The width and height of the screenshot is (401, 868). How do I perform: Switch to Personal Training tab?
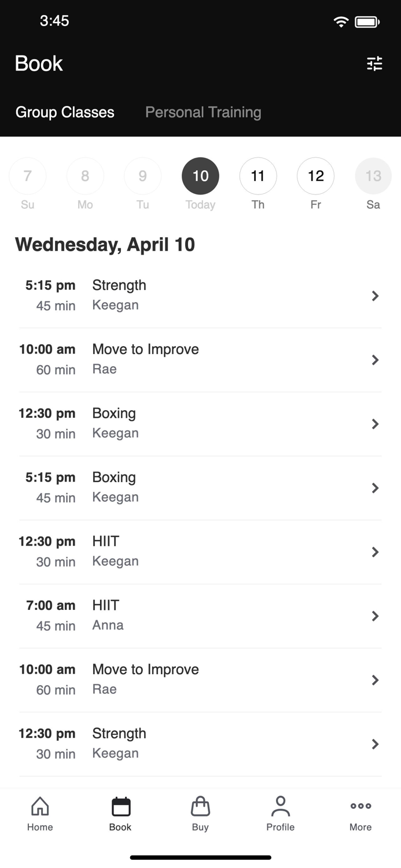pos(203,112)
